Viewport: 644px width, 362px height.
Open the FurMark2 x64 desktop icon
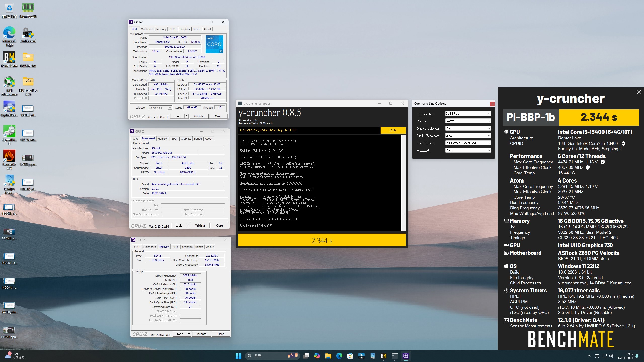9,160
